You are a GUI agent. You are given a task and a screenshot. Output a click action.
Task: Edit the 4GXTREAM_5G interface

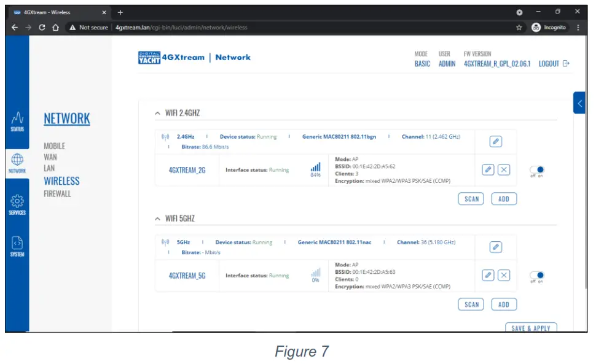click(488, 275)
